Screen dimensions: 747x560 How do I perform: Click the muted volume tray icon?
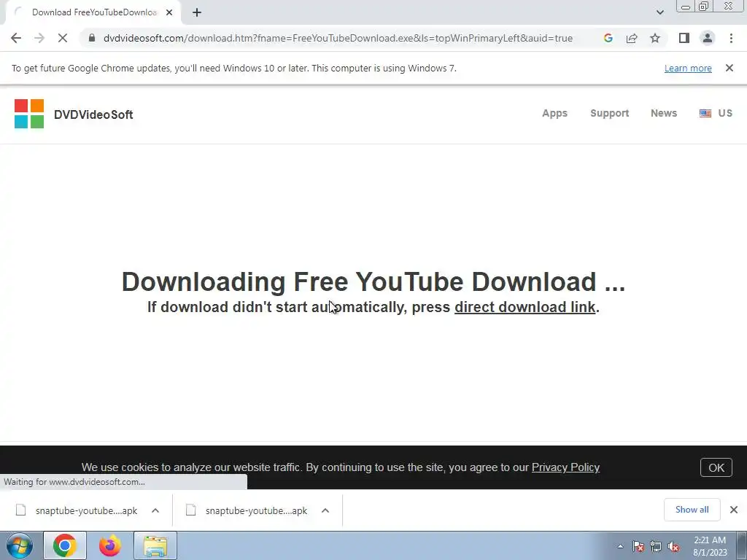click(x=673, y=547)
